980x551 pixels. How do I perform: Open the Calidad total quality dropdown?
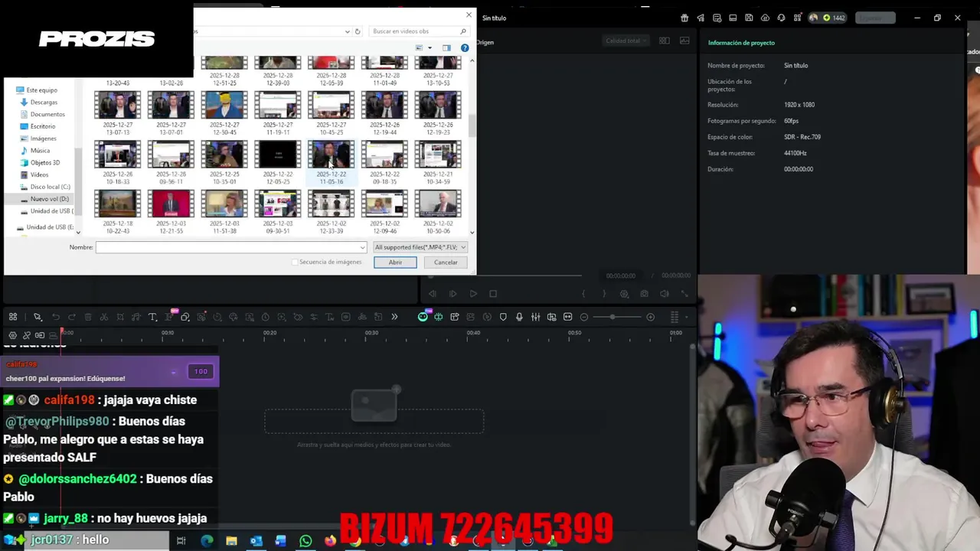click(626, 41)
